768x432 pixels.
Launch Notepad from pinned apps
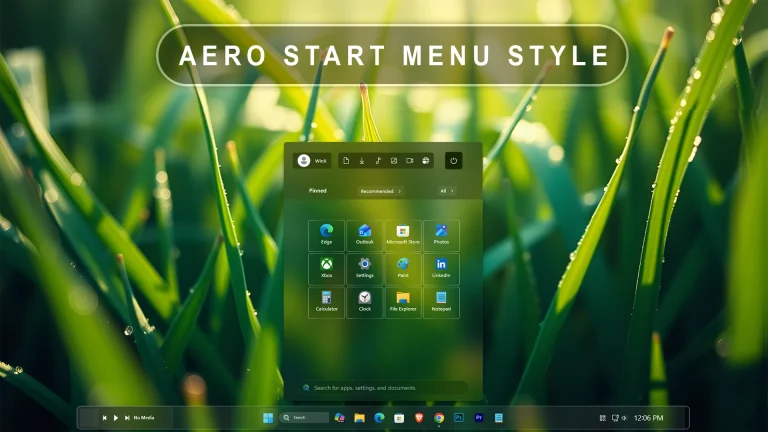[x=441, y=303]
